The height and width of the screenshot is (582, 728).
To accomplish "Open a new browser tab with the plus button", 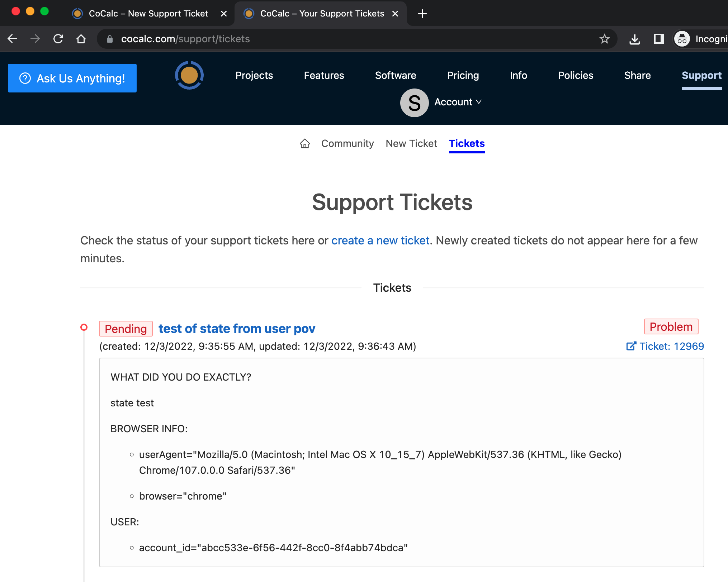I will tap(422, 14).
